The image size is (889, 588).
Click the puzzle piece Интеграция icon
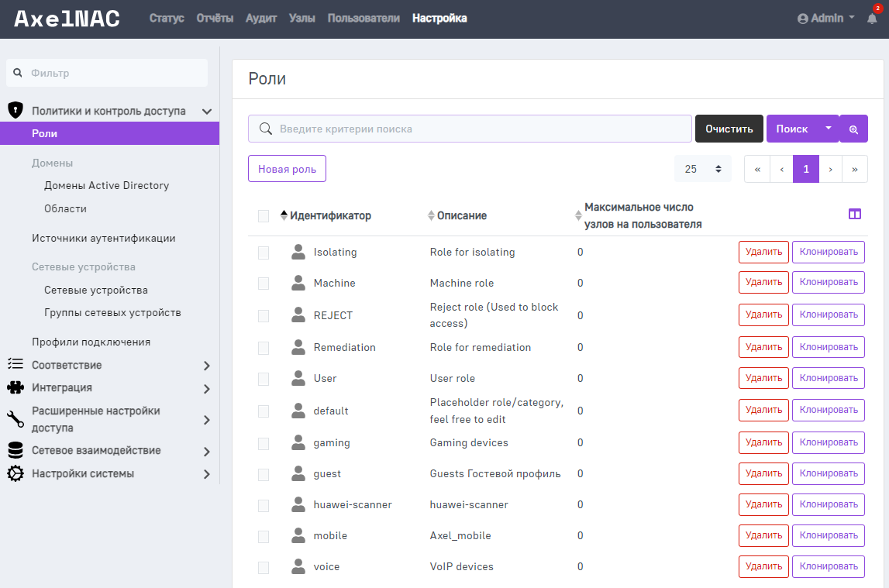pyautogui.click(x=16, y=387)
